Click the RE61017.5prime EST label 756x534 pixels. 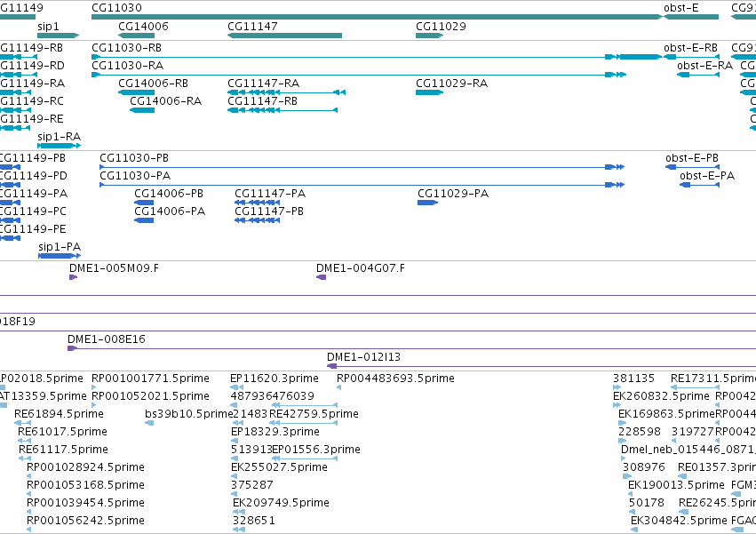click(63, 432)
